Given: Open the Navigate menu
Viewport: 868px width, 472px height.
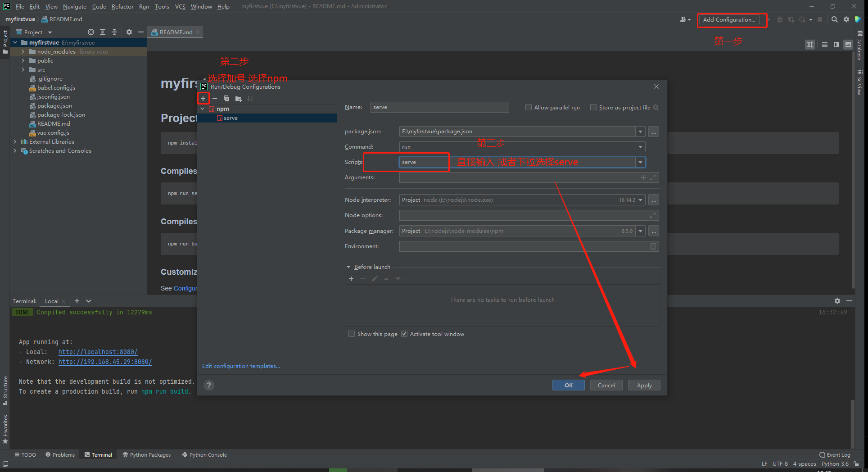Looking at the screenshot, I should pos(74,6).
